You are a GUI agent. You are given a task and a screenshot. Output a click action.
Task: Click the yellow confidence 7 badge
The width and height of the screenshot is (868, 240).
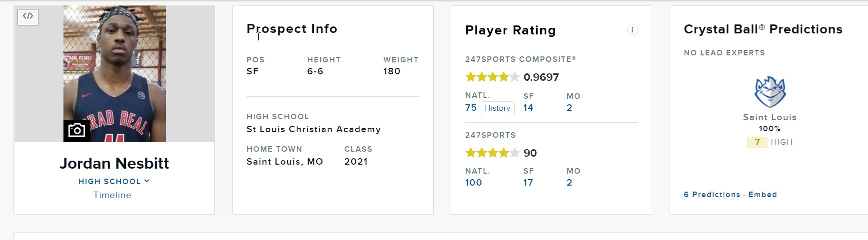[757, 142]
